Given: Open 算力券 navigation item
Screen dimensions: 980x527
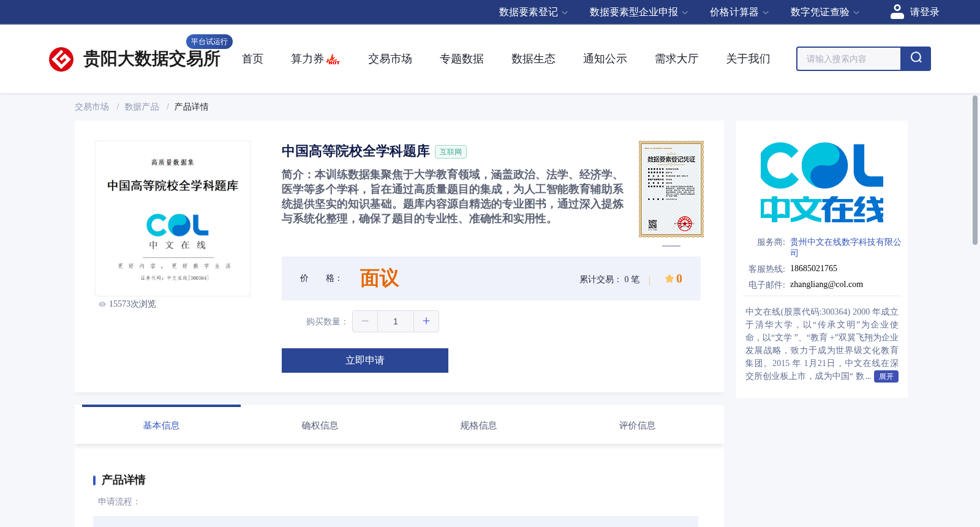Looking at the screenshot, I should (307, 59).
